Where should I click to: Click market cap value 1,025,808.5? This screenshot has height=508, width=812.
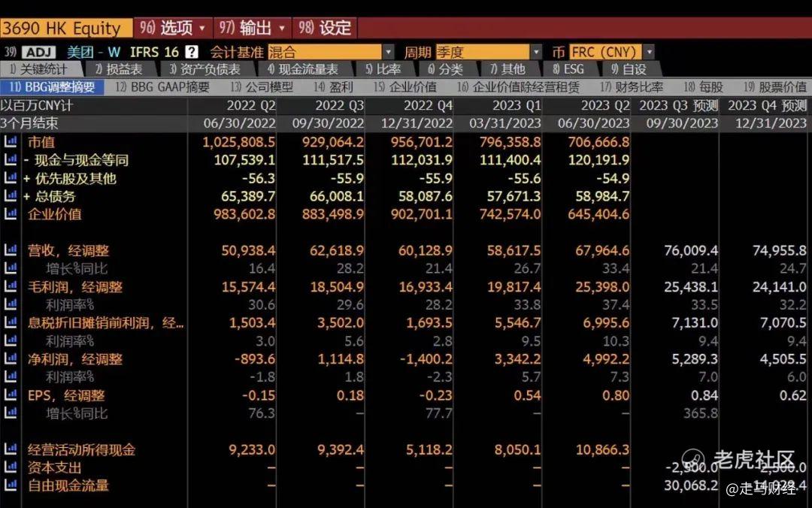click(x=239, y=142)
